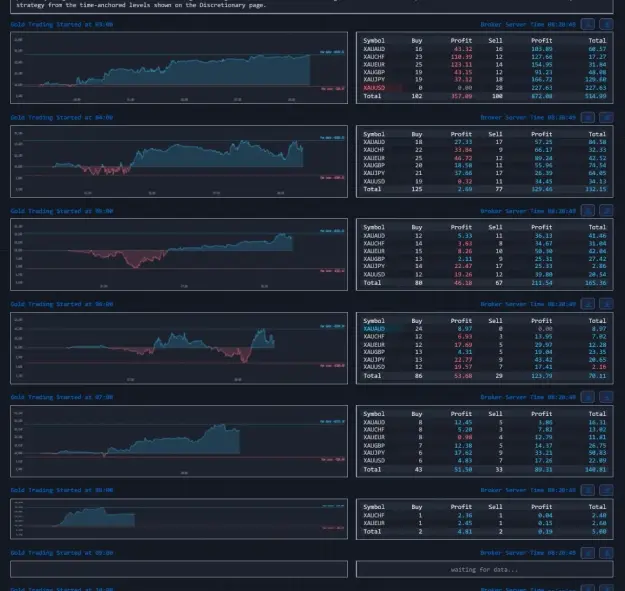Click the profit chart for 06:00 gold trading
Viewport: 625px width, 591px height.
tap(179, 348)
